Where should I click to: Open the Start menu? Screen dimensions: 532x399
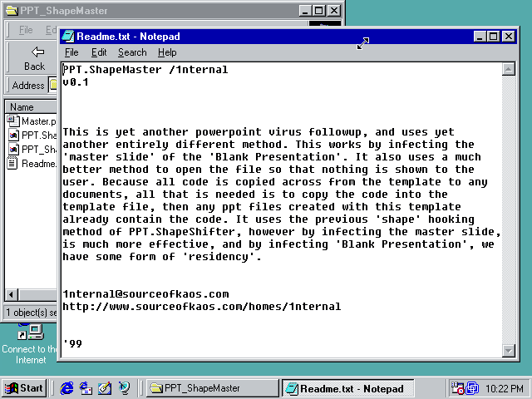coord(24,388)
